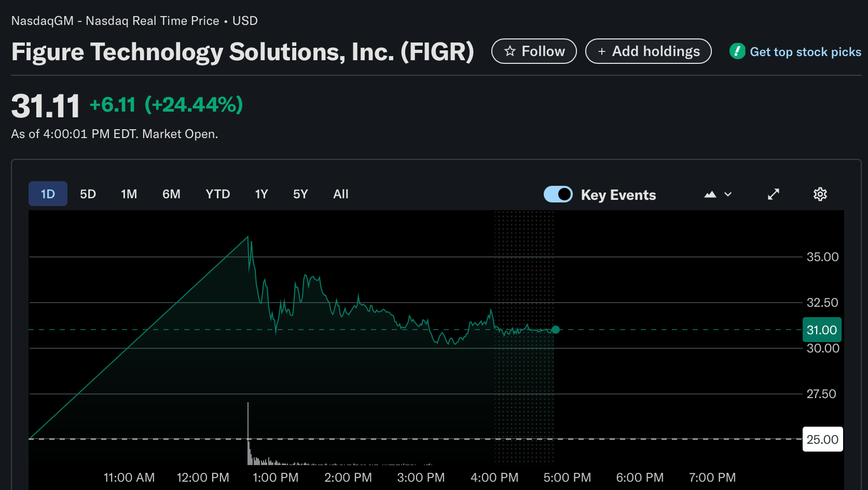Click Add holdings button
This screenshot has height=490, width=868.
pyautogui.click(x=648, y=51)
